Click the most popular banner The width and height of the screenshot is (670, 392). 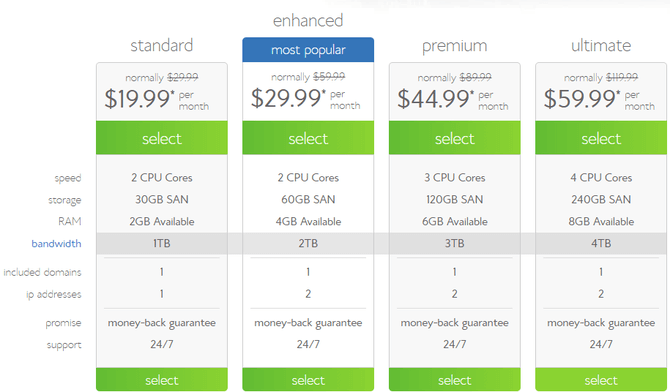tap(308, 50)
